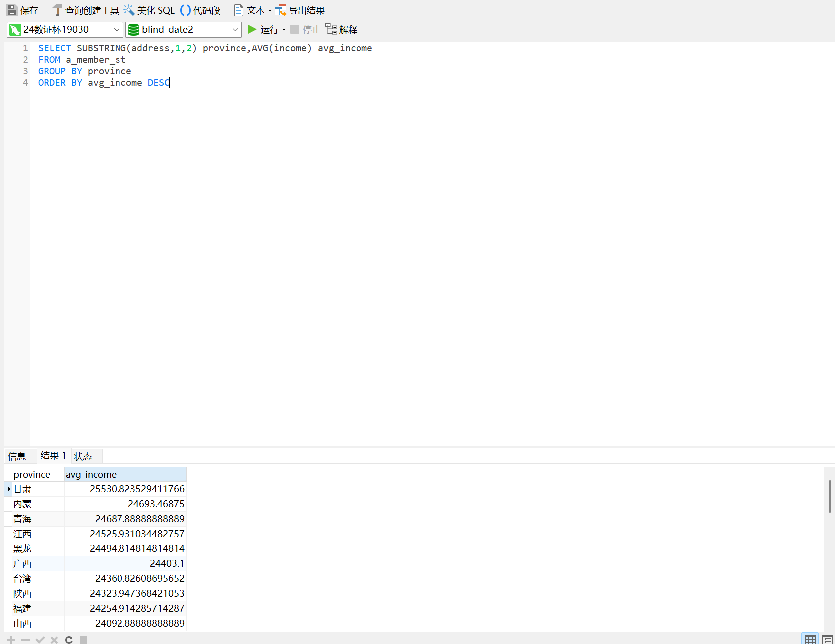
Task: Click Beautify SQL (美化 SQL) wand icon
Action: pyautogui.click(x=129, y=10)
